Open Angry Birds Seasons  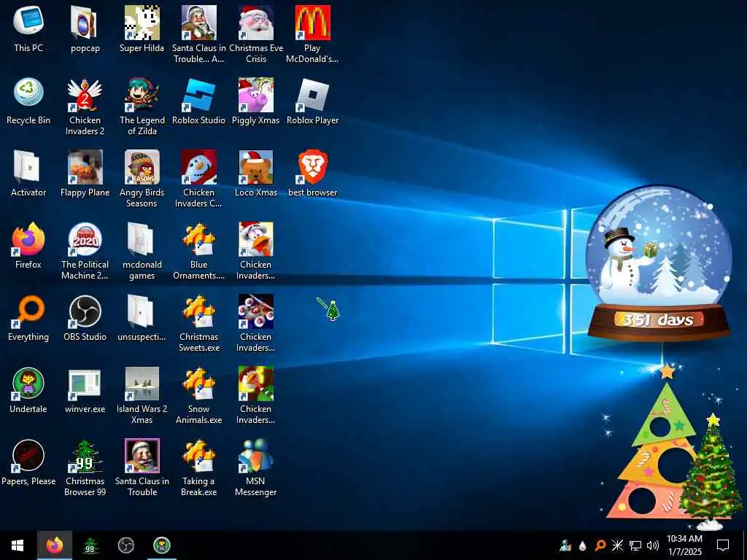coord(142,179)
